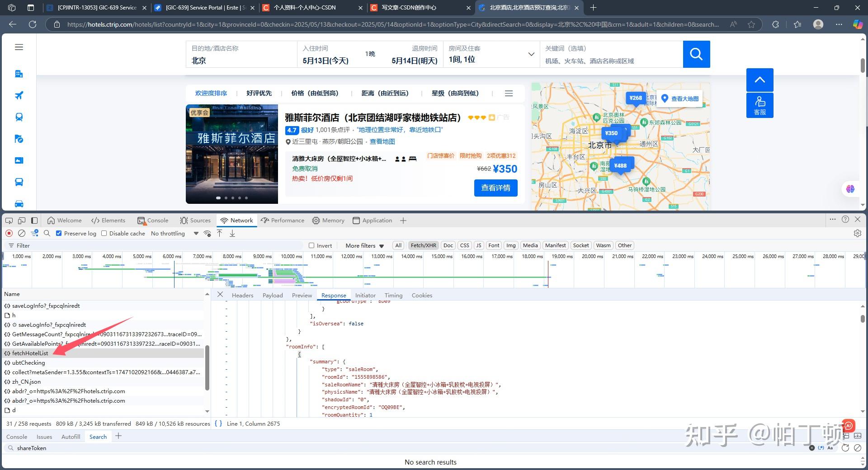Image resolution: width=868 pixels, height=470 pixels.
Task: Click the inspect element tool in DevTools
Action: 9,220
